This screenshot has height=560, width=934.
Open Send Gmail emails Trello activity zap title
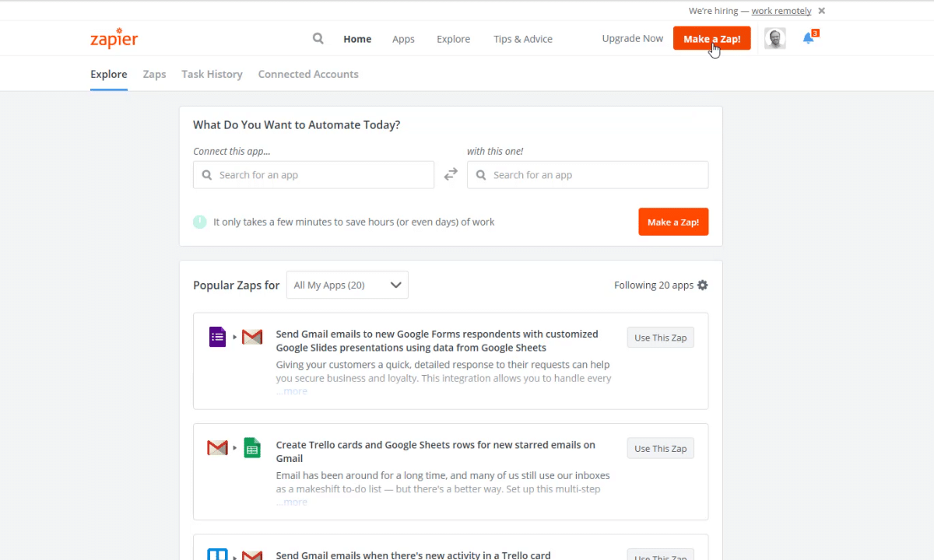pyautogui.click(x=413, y=555)
